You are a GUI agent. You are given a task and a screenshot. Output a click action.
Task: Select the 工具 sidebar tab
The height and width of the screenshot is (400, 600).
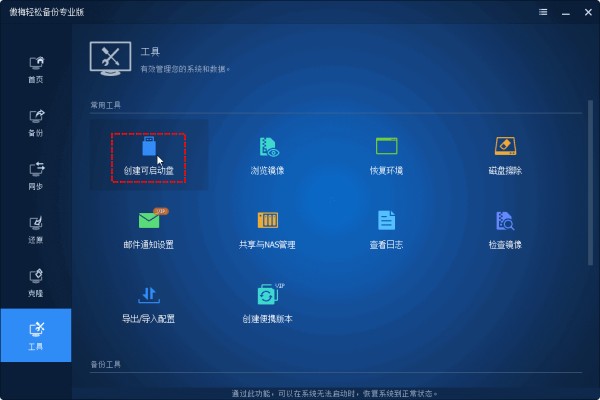36,335
